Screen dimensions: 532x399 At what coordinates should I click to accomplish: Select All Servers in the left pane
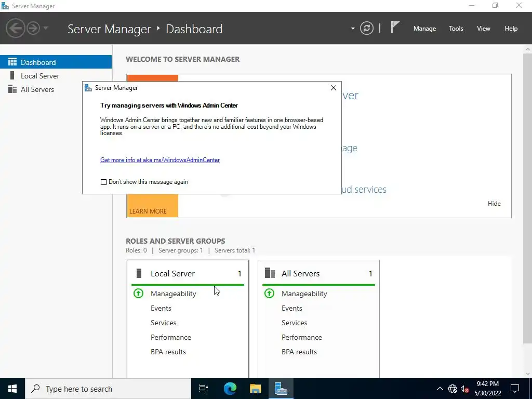point(56,89)
